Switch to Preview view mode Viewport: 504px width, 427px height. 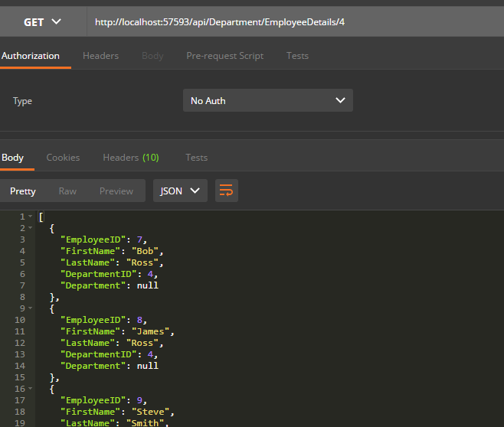[116, 191]
